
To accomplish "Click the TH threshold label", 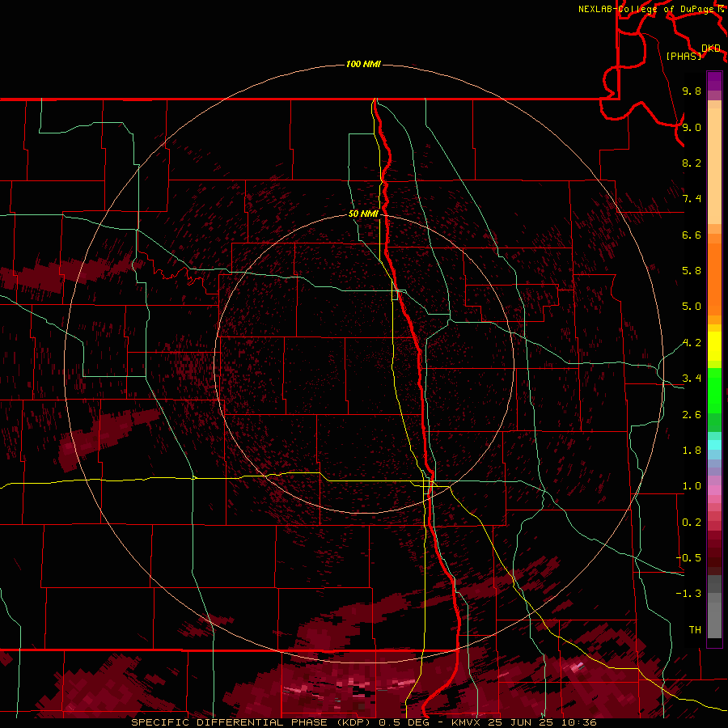I will coord(695,630).
